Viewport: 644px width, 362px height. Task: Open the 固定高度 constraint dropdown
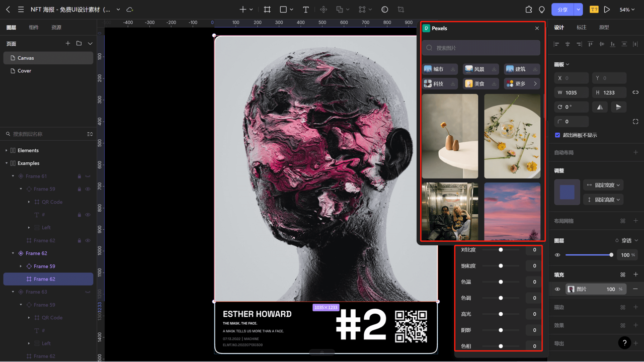point(603,200)
